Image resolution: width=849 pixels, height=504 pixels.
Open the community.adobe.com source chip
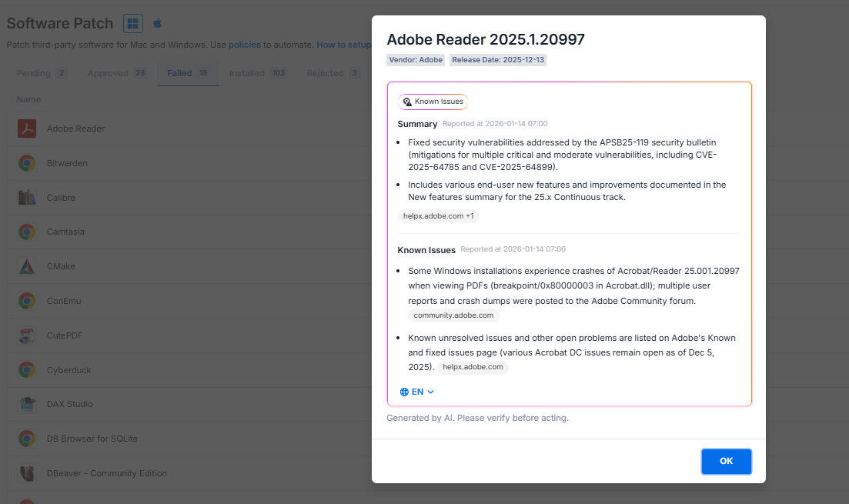pyautogui.click(x=453, y=315)
